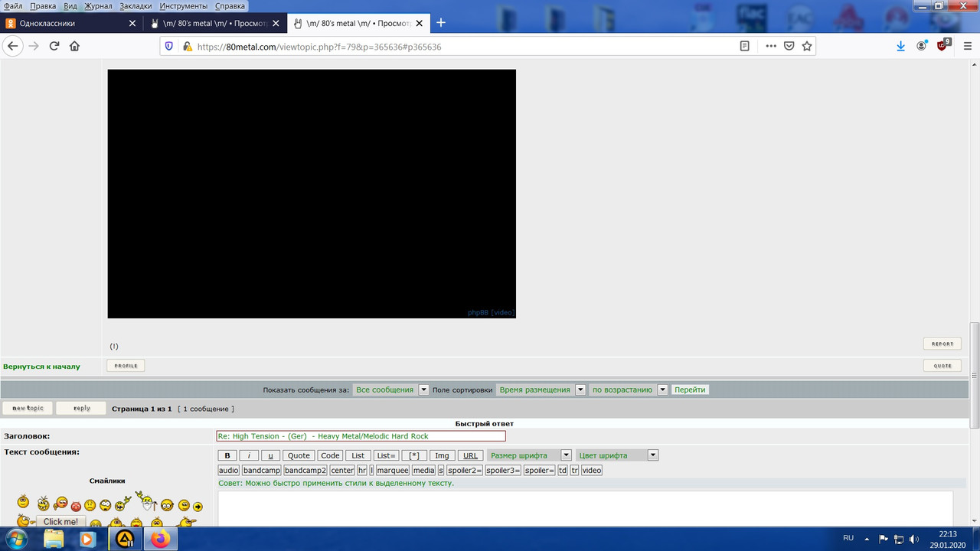Expand the по возрастанию order dropdown
This screenshot has height=551, width=980.
(x=629, y=390)
